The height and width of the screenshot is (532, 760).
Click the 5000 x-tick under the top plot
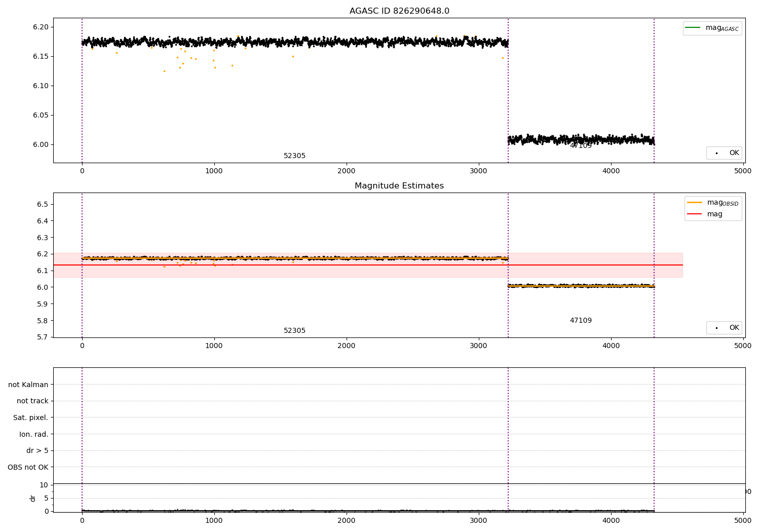click(x=743, y=171)
